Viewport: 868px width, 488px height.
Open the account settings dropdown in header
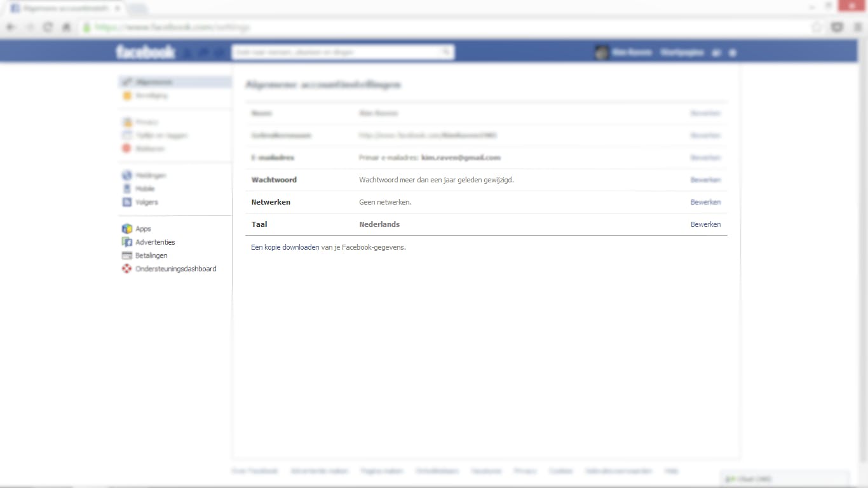(x=733, y=53)
